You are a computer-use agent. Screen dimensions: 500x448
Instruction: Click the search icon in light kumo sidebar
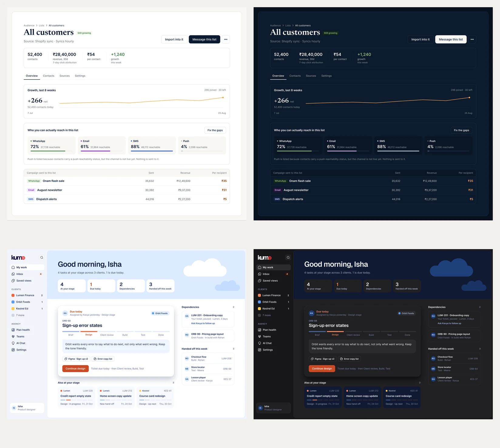42,257
